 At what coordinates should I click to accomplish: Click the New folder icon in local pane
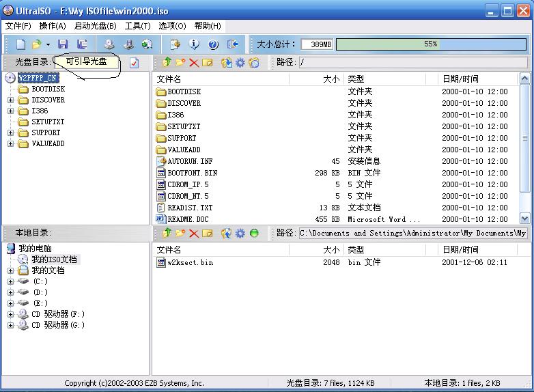(x=180, y=233)
